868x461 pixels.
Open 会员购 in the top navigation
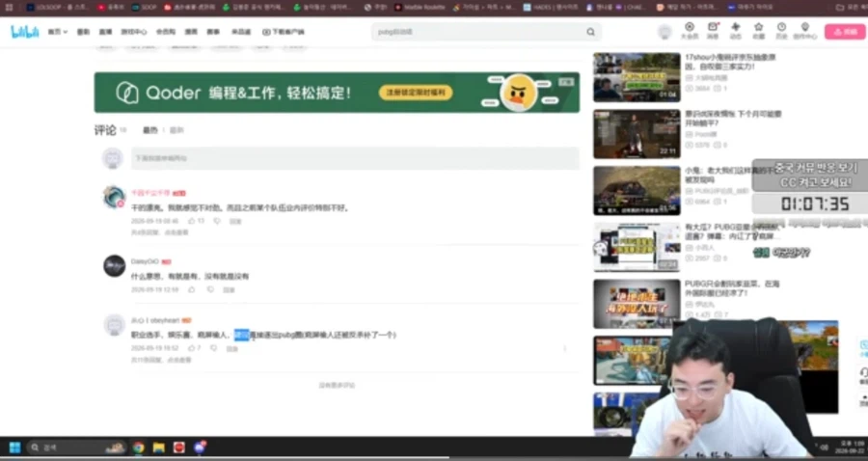pyautogui.click(x=166, y=32)
